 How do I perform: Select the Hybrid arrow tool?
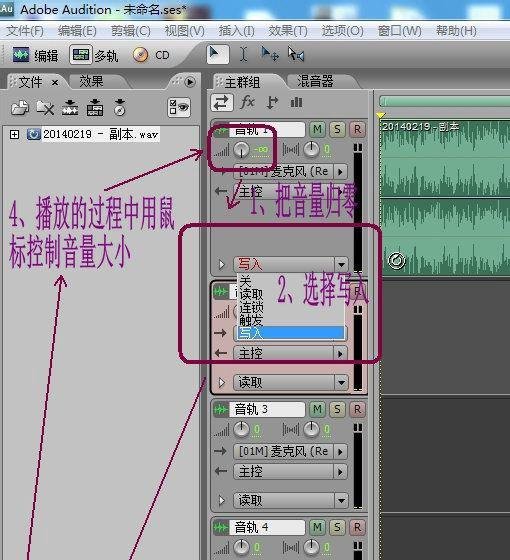218,55
